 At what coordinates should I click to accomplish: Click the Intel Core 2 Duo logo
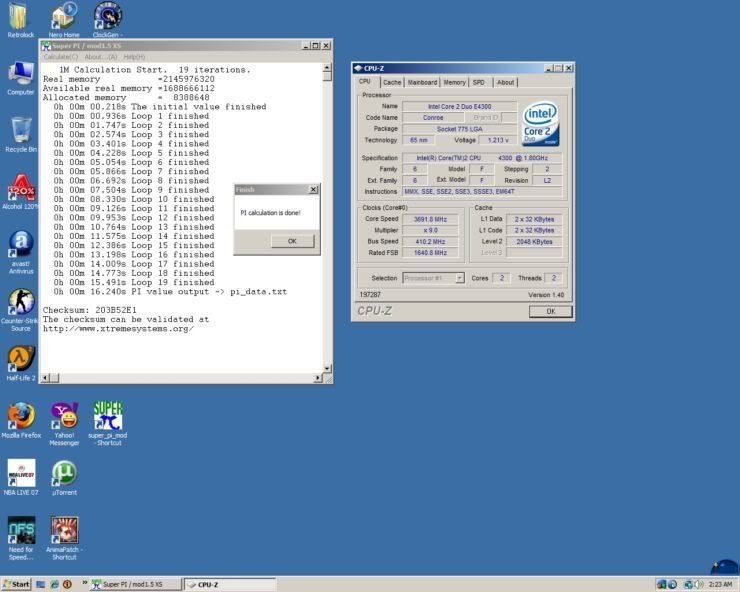point(540,124)
